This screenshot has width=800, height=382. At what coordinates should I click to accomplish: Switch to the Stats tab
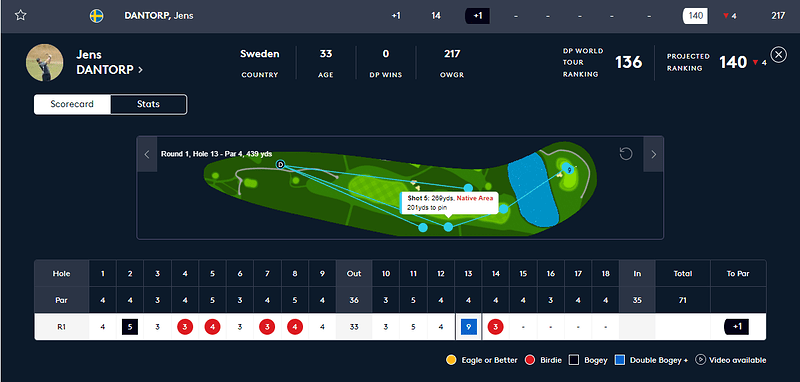[148, 104]
